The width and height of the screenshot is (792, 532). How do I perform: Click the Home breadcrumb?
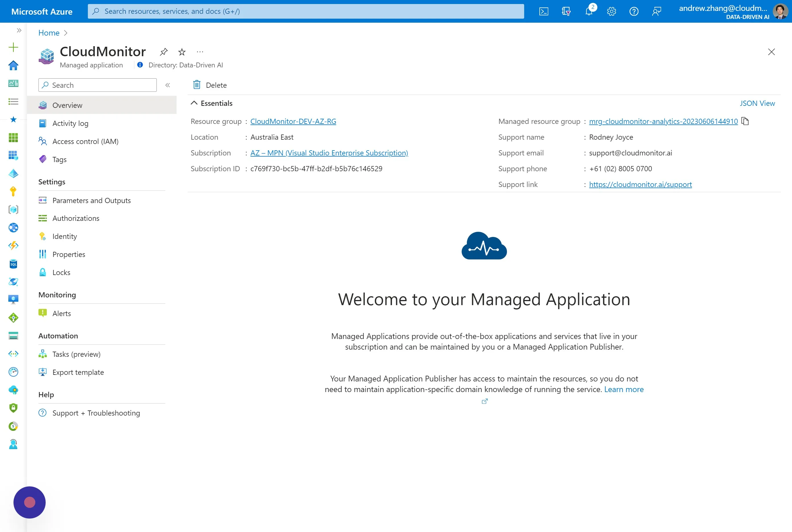(49, 33)
